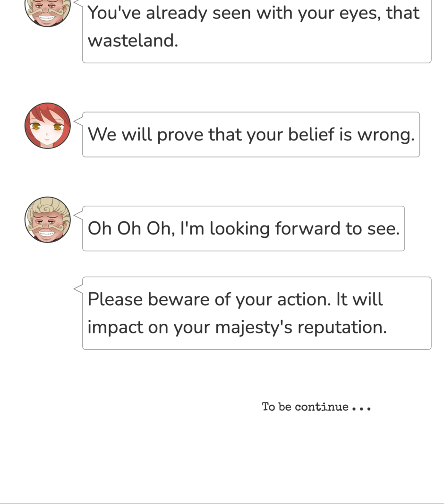Click the red-haired girl's avatar
Viewport: 444px width, 504px height.
coord(47,125)
